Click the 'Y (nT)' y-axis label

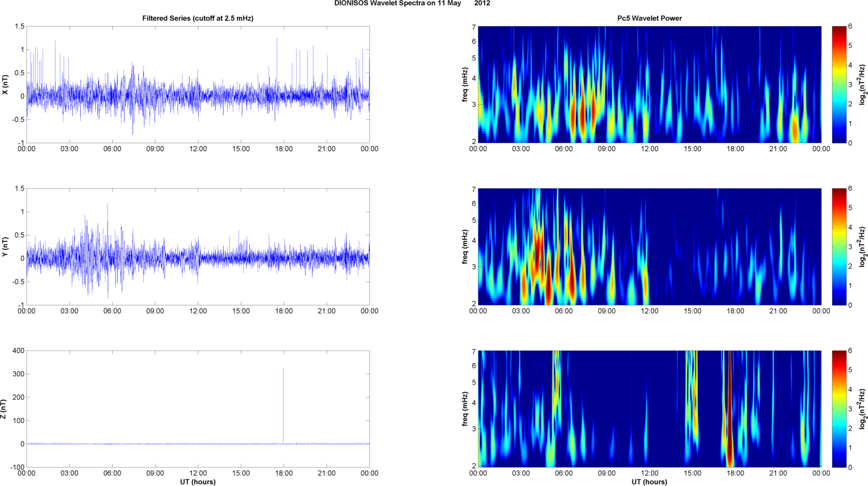coord(5,247)
